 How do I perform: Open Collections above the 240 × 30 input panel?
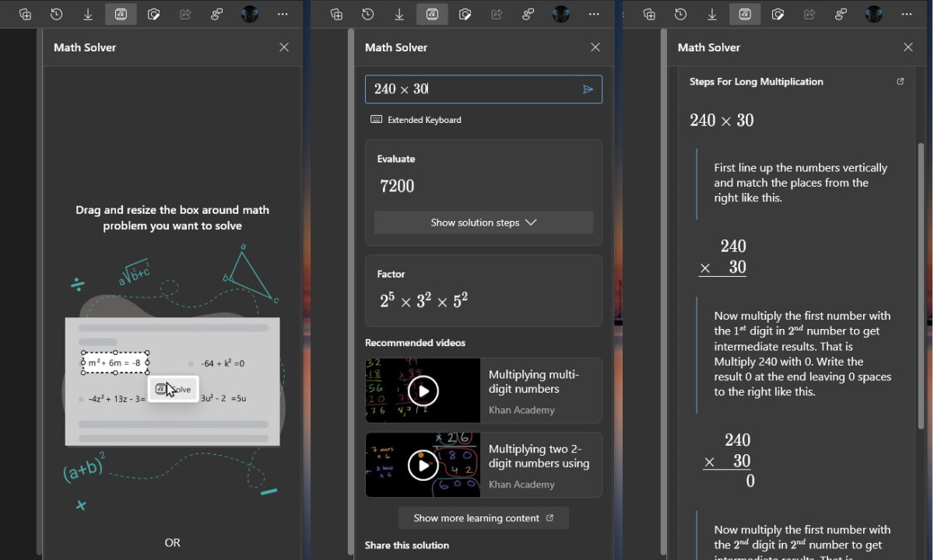336,14
